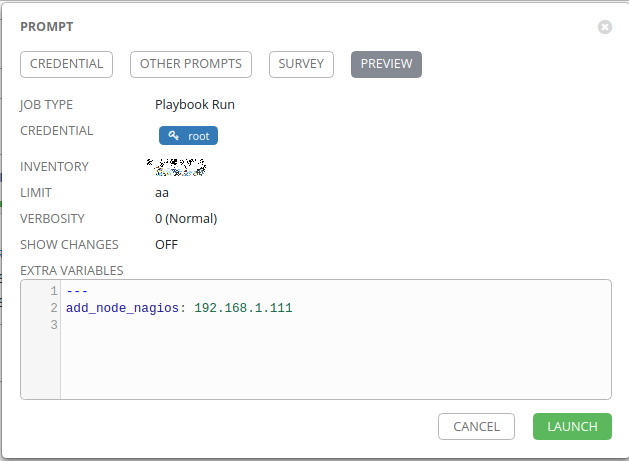Click the limit value 'aa'

point(162,193)
